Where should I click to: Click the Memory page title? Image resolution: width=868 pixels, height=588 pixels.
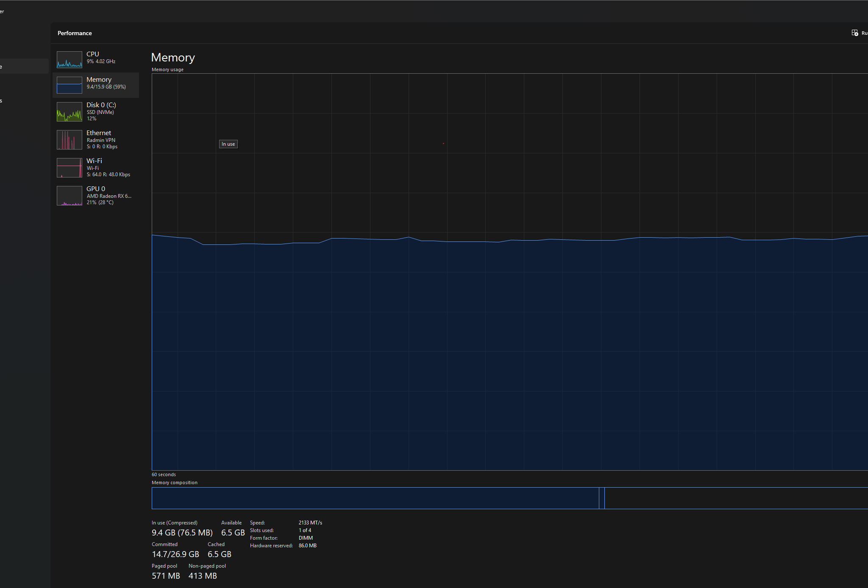pyautogui.click(x=173, y=57)
